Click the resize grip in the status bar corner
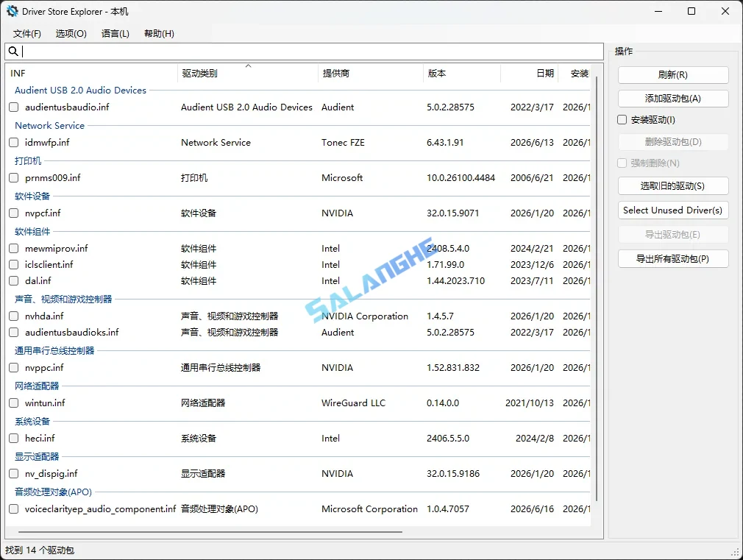This screenshot has height=560, width=743. pyautogui.click(x=736, y=553)
